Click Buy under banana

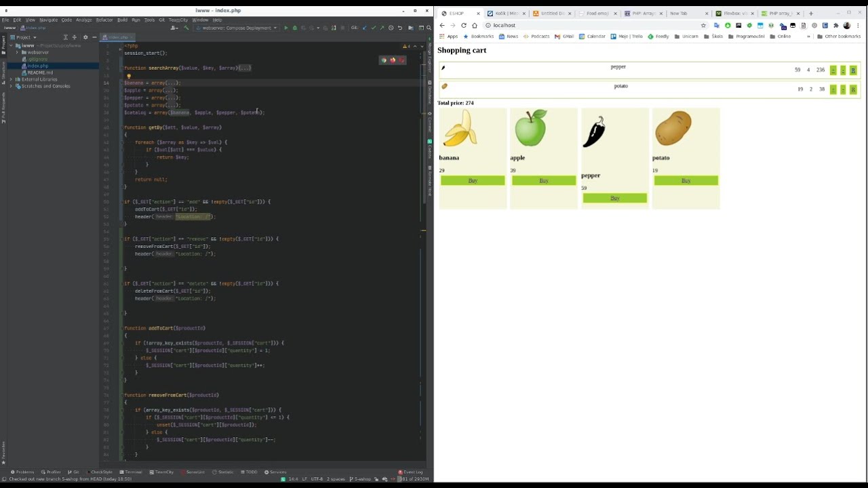[473, 180]
